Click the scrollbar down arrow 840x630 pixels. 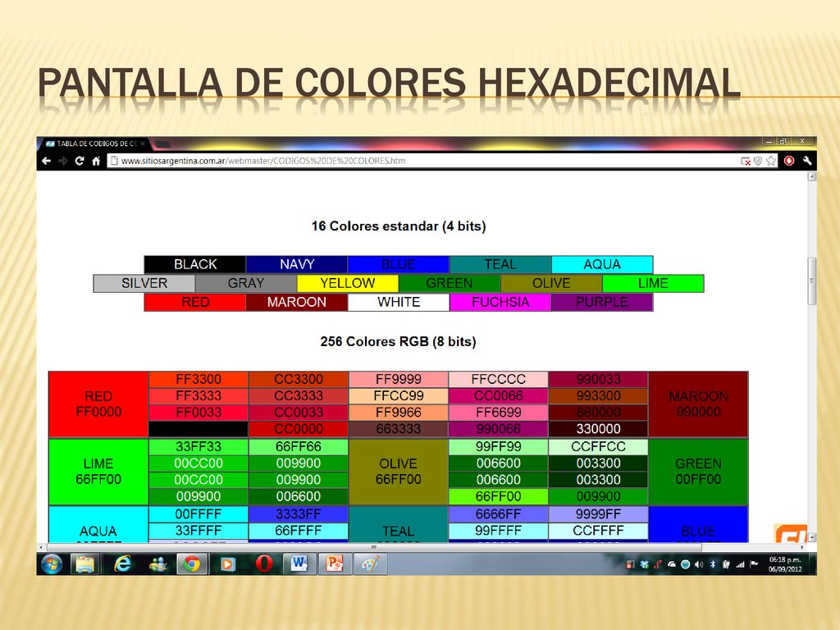point(812,537)
